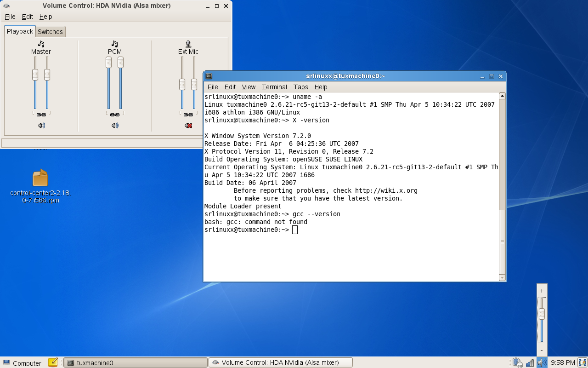This screenshot has height=368, width=588.
Task: Click the PCM right volume slider handle
Action: [120, 63]
